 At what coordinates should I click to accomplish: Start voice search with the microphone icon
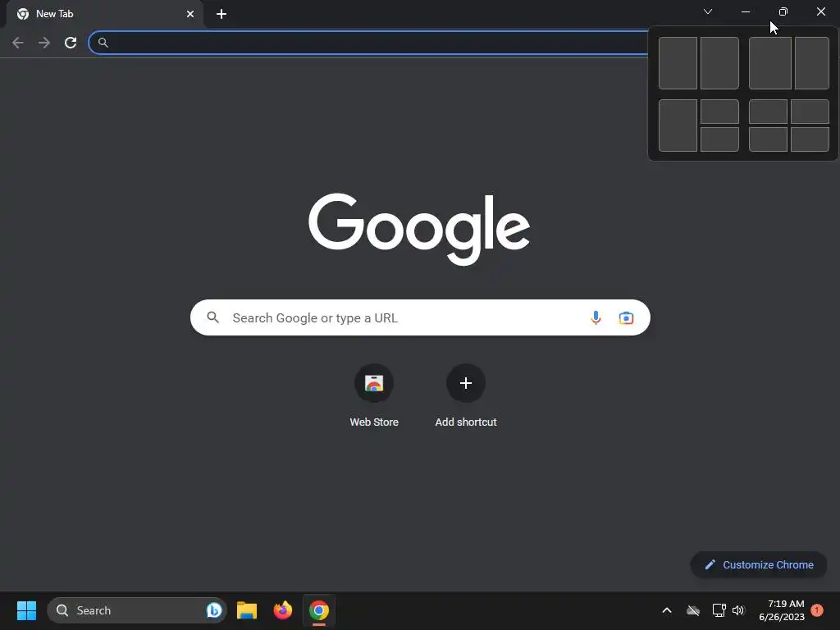(596, 317)
